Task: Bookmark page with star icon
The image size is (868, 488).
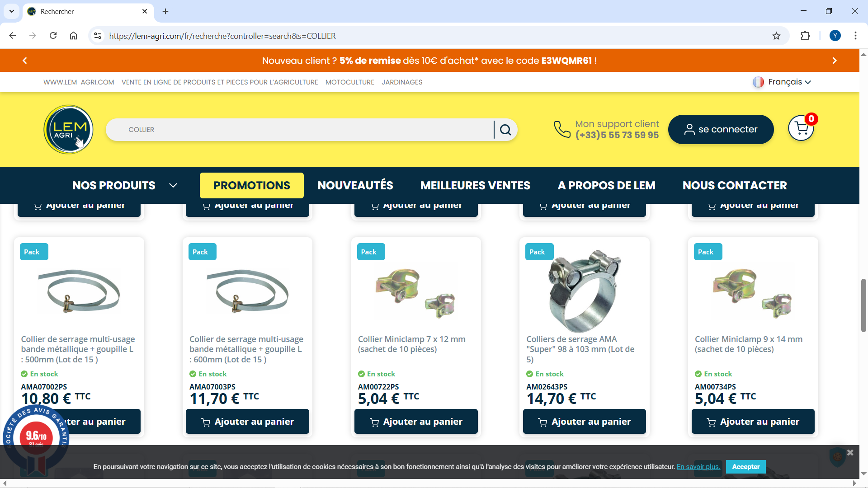Action: point(776,36)
